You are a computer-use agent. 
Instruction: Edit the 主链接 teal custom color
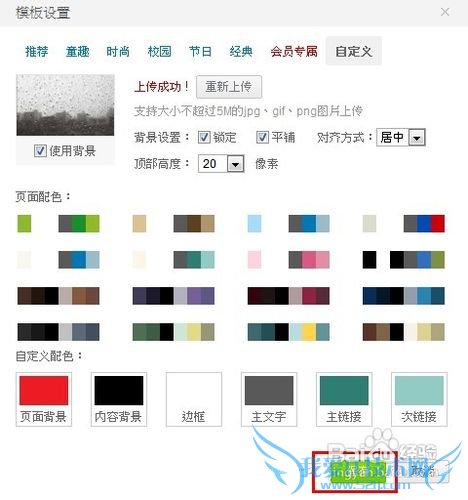pos(344,399)
